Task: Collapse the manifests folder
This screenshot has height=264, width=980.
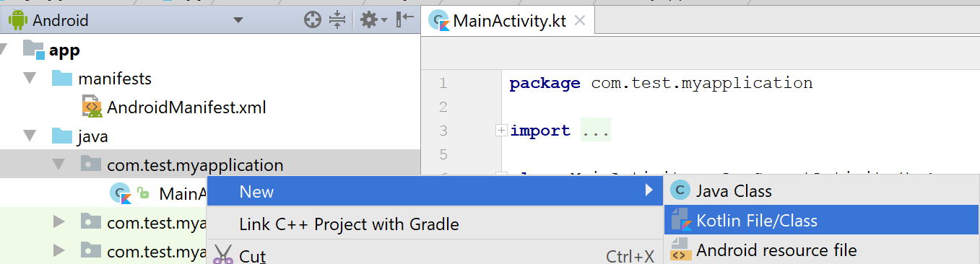Action: pyautogui.click(x=30, y=78)
